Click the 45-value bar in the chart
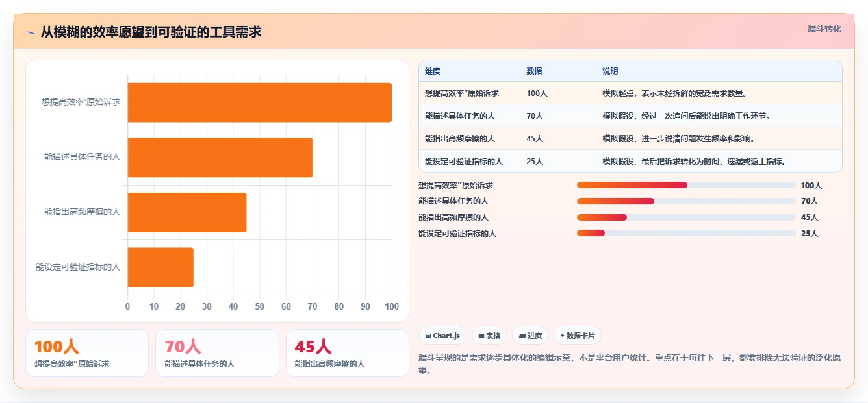This screenshot has width=868, height=403. [x=187, y=212]
